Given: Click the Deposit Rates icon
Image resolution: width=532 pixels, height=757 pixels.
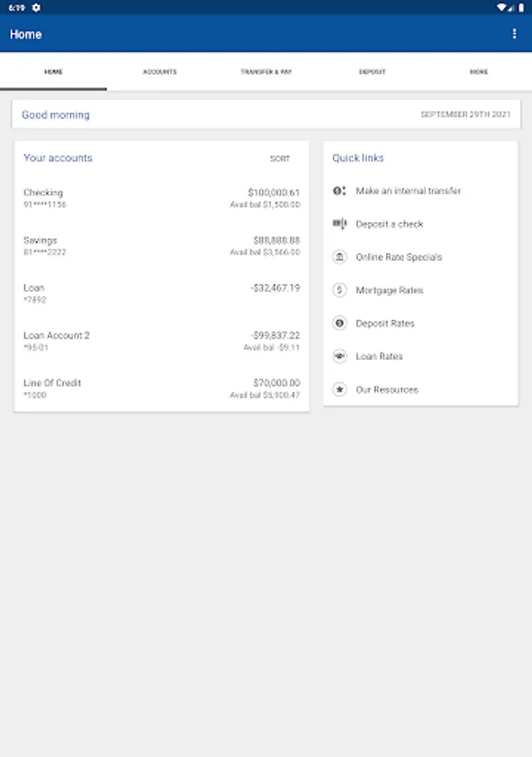Looking at the screenshot, I should [x=340, y=323].
